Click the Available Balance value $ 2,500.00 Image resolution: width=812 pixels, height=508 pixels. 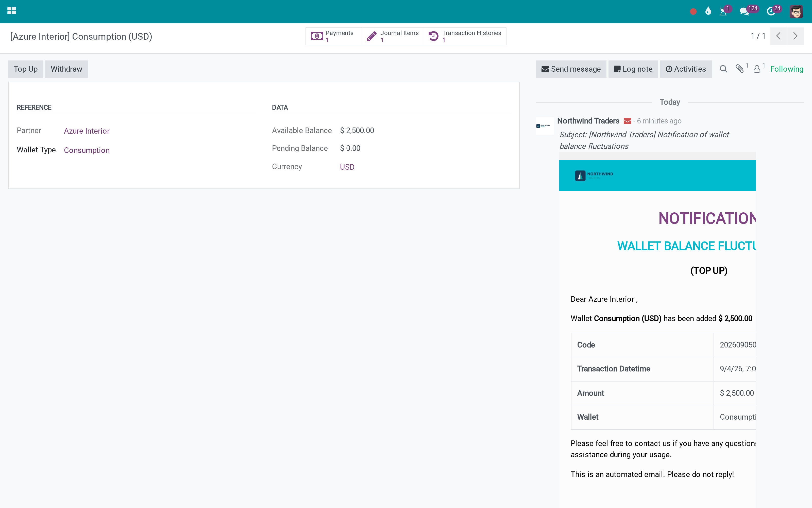357,130
